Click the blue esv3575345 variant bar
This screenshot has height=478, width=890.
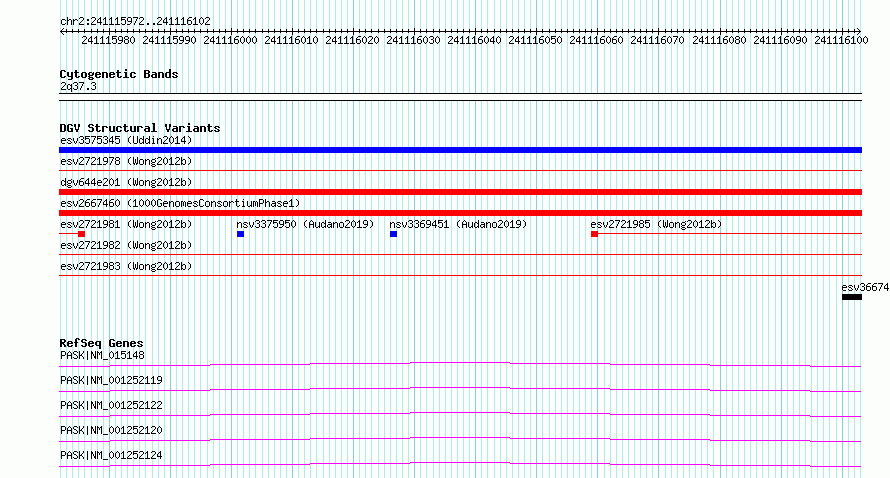(460, 150)
